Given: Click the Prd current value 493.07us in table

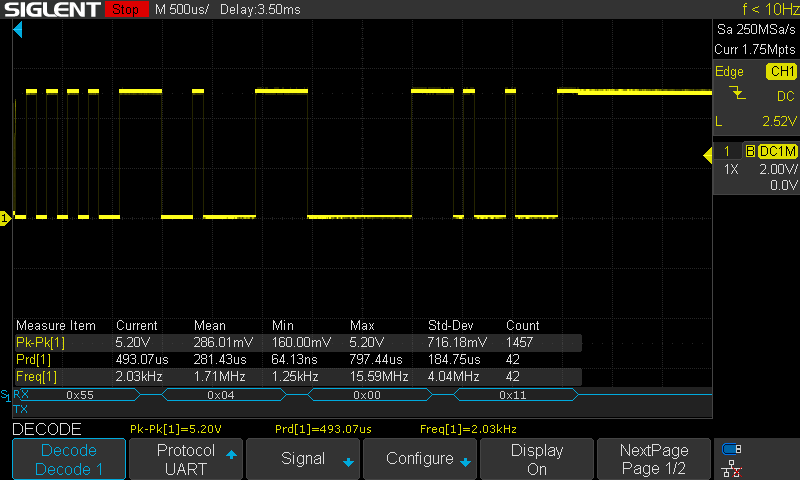Looking at the screenshot, I should point(142,360).
